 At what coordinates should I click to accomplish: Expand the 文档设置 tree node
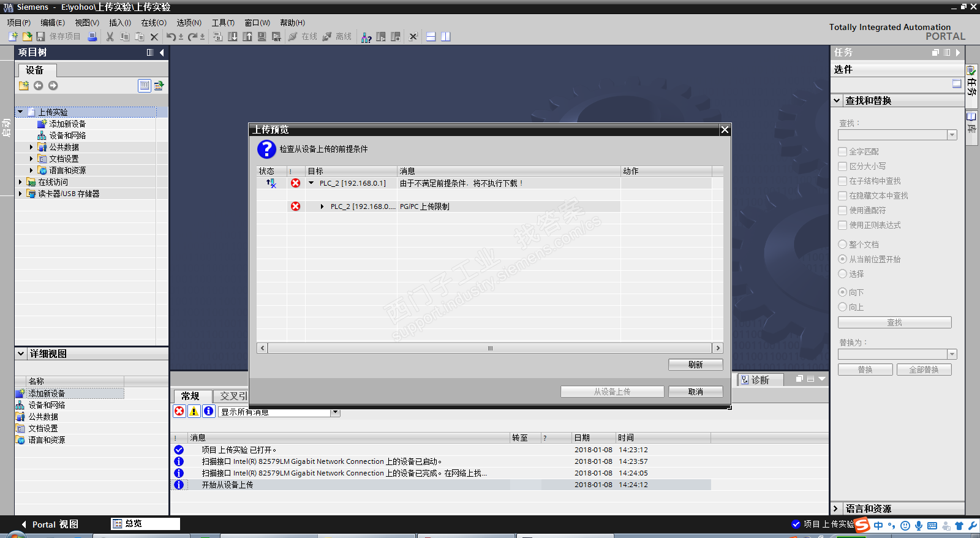coord(31,159)
